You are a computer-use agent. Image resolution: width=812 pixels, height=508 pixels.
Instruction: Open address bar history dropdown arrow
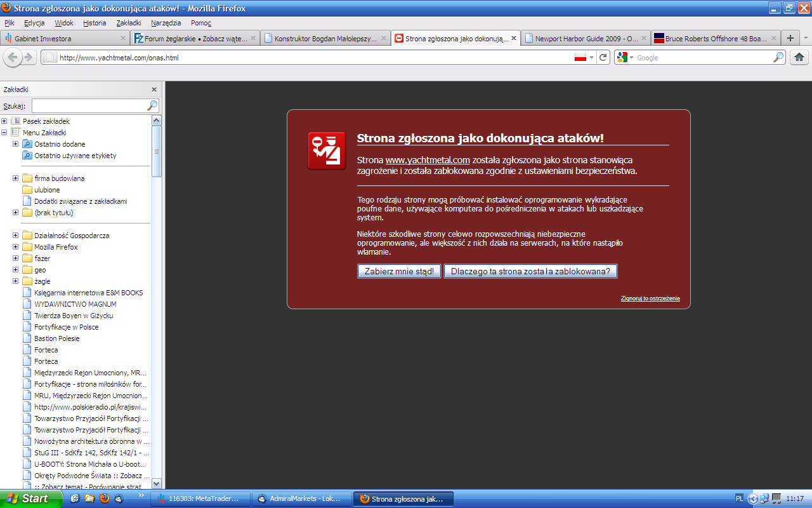point(592,57)
